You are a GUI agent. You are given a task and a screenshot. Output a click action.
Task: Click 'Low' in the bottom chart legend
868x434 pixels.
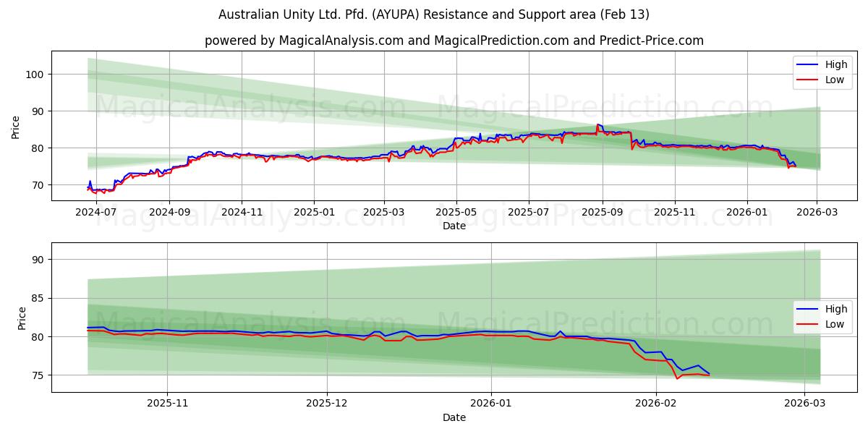[835, 324]
